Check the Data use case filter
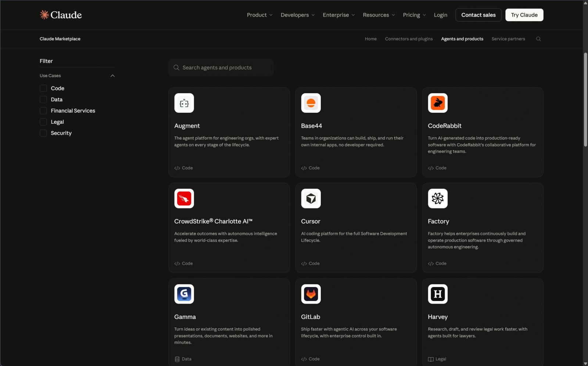 [43, 99]
